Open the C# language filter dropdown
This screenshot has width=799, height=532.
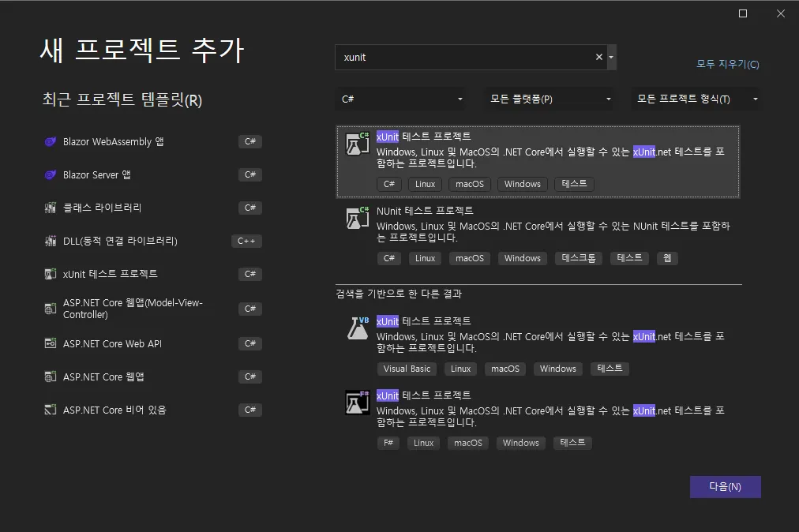[x=400, y=99]
